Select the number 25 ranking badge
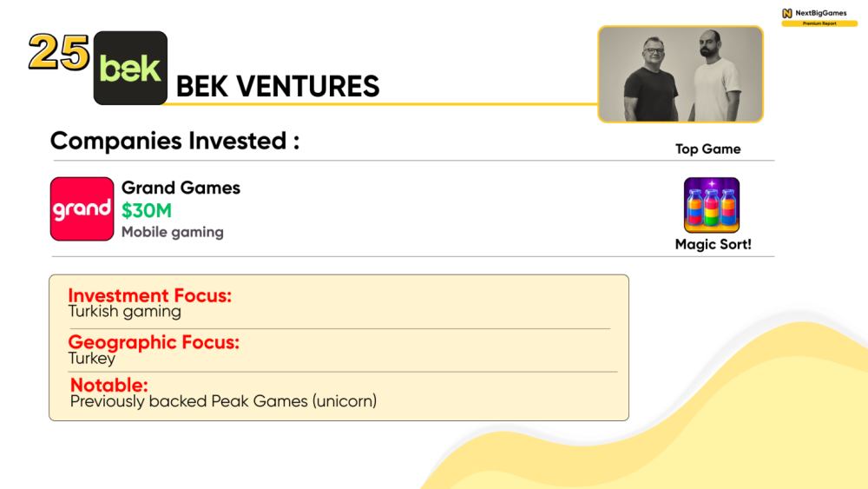Screen dimensions: 868x489 (x=58, y=53)
